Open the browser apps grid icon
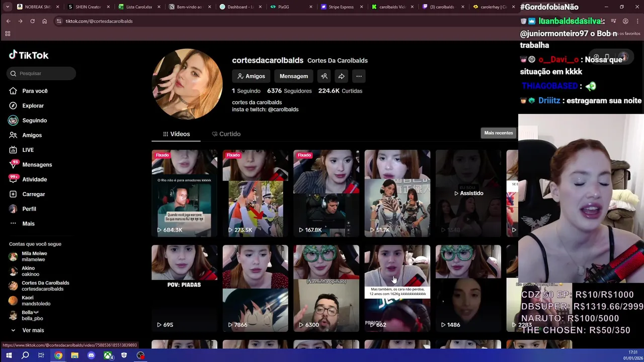Image resolution: width=644 pixels, height=362 pixels. 8,34
